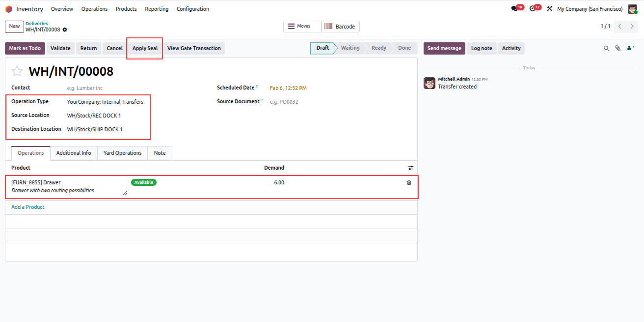Click the New record button
644x322 pixels.
14,27
